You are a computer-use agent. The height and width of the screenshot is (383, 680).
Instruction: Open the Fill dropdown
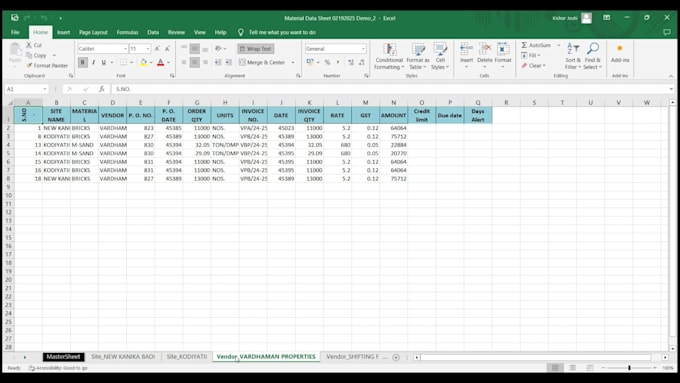click(x=531, y=55)
